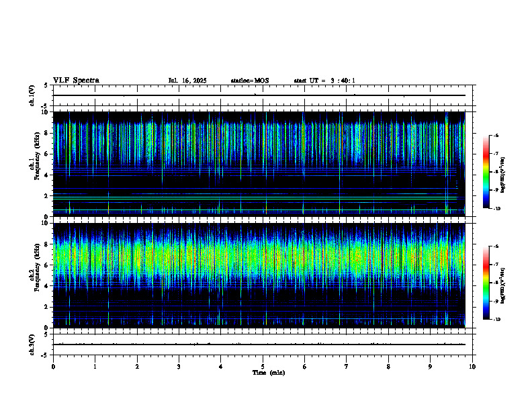Click the "VLF Spectra" plot title
532x411 pixels.
tap(76, 81)
